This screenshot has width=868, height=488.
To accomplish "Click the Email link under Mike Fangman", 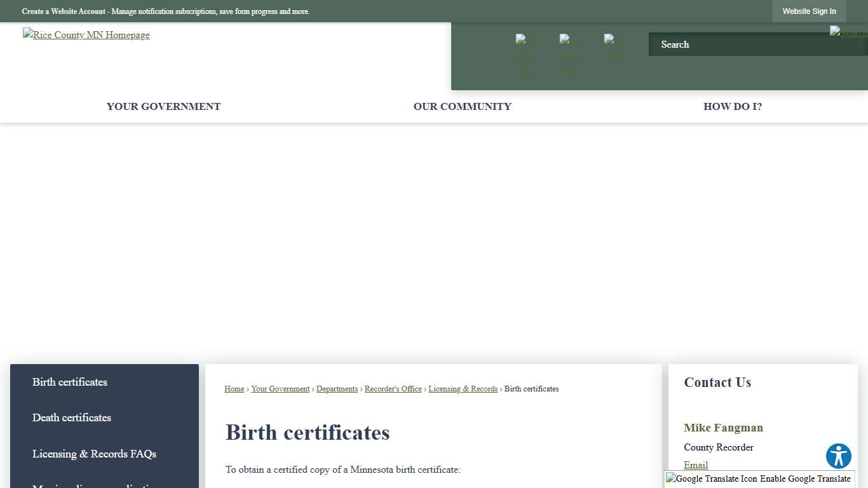I will point(695,465).
